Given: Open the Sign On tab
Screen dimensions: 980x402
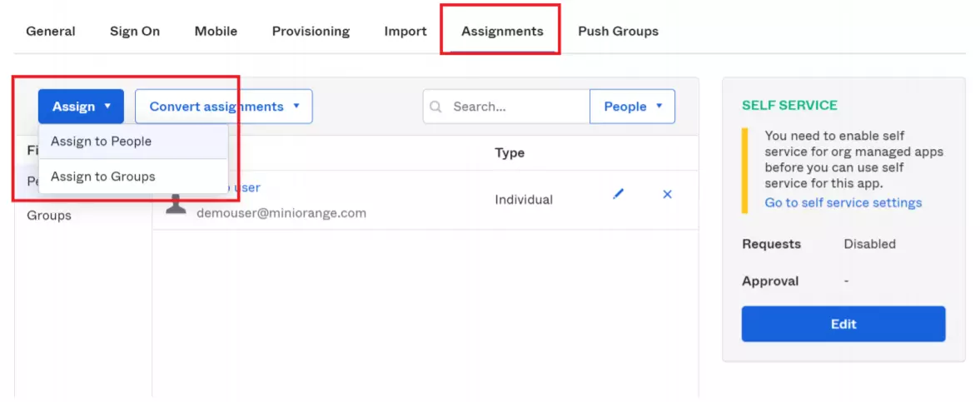Looking at the screenshot, I should 135,31.
